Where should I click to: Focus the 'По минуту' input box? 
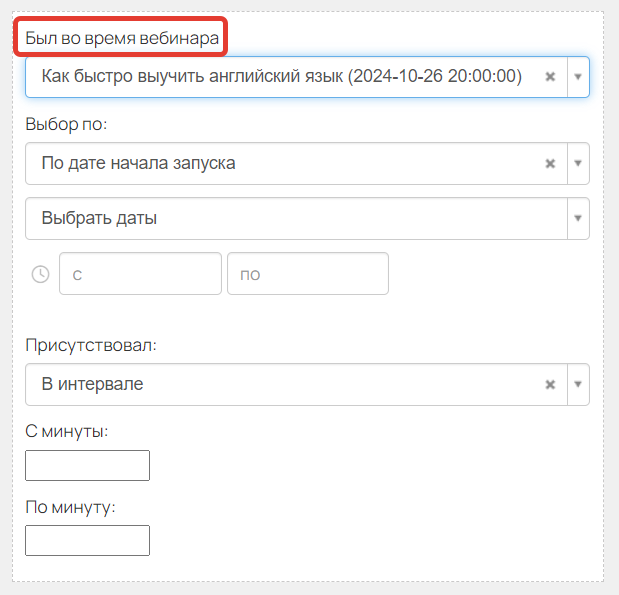pyautogui.click(x=87, y=541)
